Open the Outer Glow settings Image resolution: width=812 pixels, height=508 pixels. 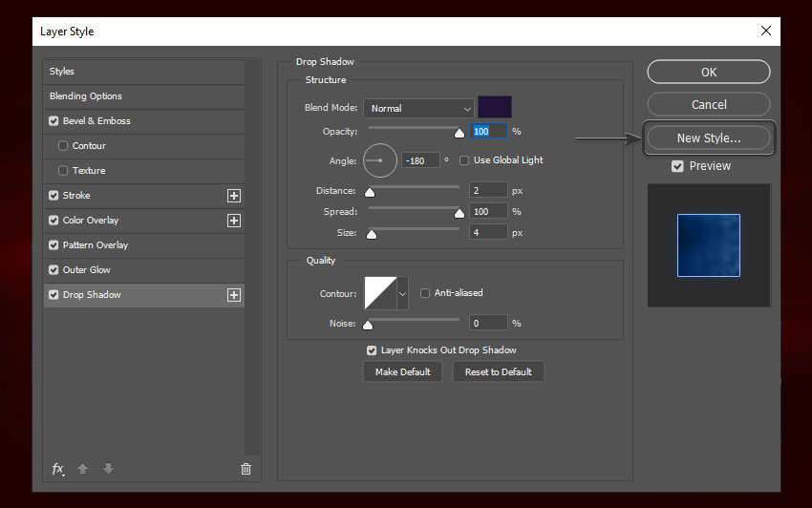click(x=87, y=270)
